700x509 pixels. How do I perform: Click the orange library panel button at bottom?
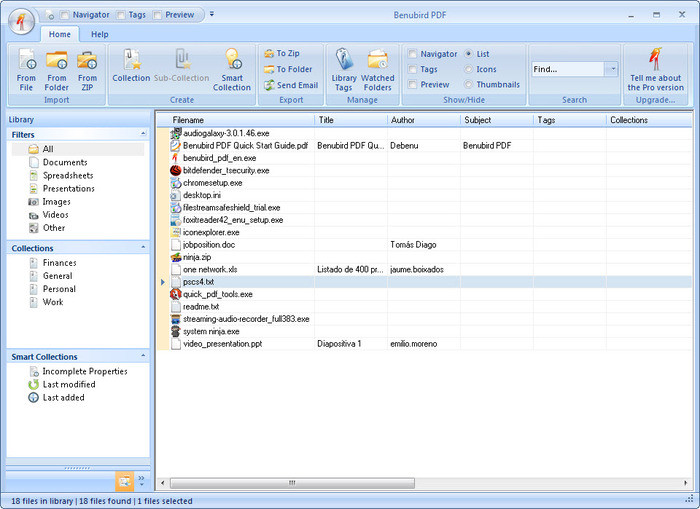click(125, 481)
